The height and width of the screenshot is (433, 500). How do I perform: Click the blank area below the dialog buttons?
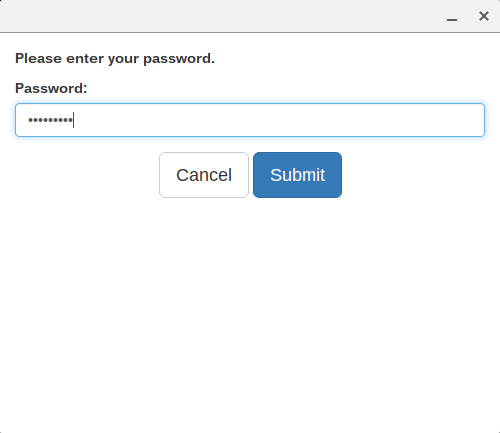coord(250,313)
